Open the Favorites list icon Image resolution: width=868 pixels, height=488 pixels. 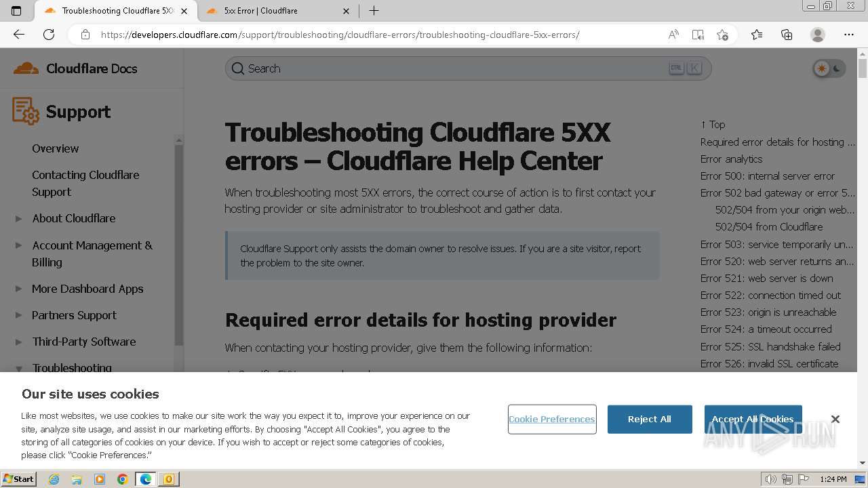pyautogui.click(x=757, y=35)
